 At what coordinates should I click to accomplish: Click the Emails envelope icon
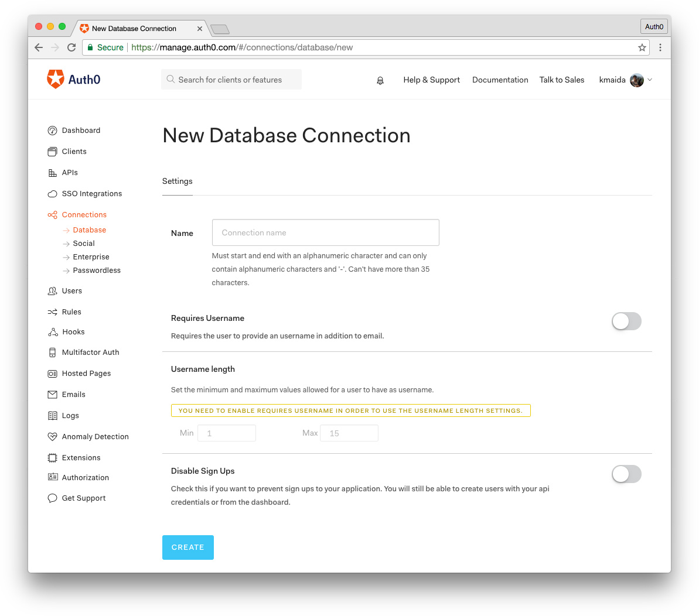coord(52,394)
